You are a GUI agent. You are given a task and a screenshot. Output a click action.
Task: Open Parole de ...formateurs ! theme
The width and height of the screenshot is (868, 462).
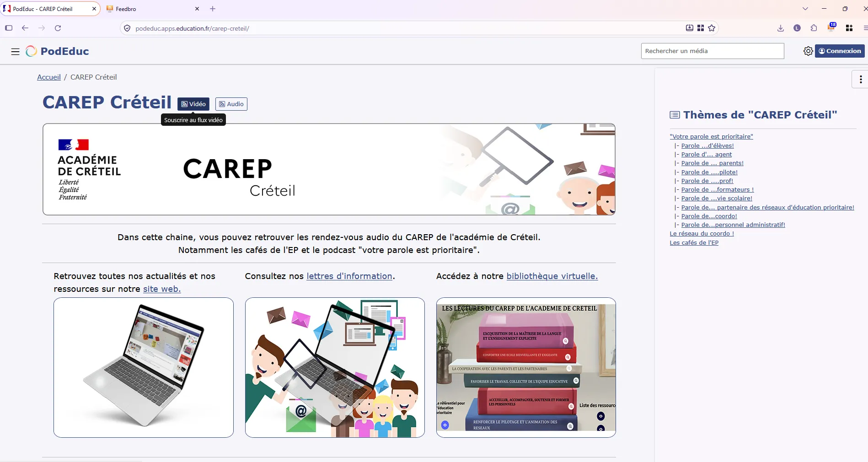(718, 190)
